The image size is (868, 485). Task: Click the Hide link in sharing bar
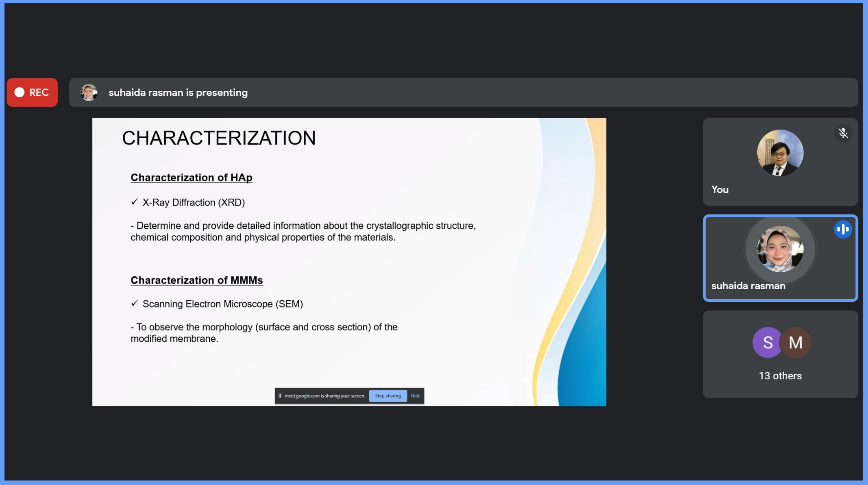point(415,395)
